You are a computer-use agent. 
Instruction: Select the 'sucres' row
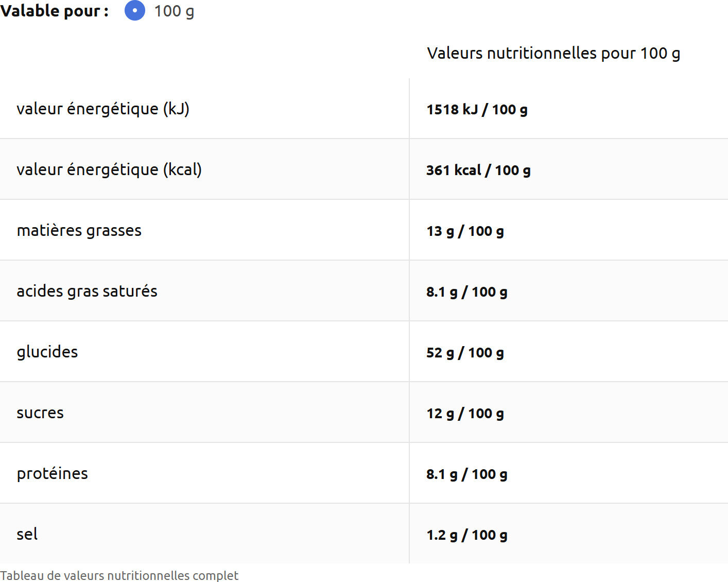(40, 413)
